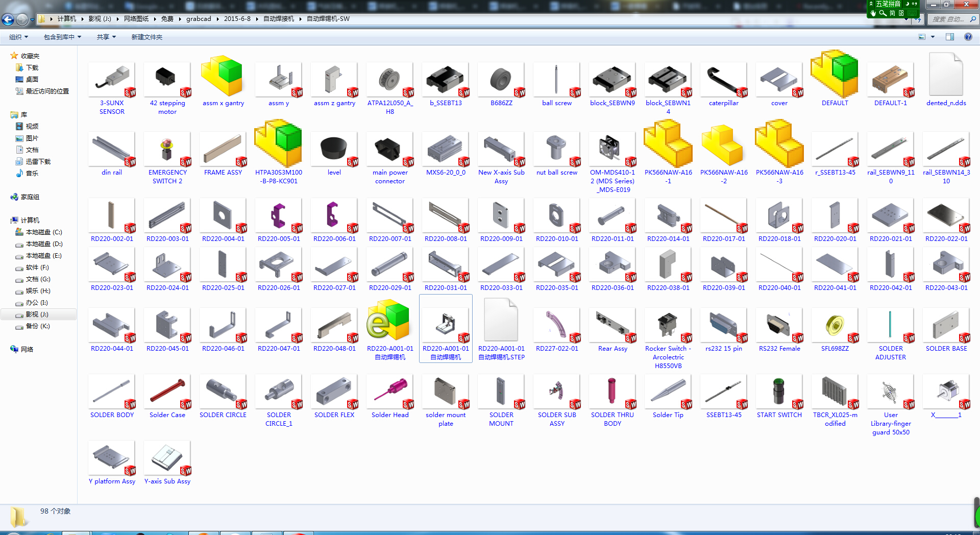Open recent locations dropdown beside forward button
Image resolution: width=980 pixels, height=535 pixels.
(x=32, y=20)
